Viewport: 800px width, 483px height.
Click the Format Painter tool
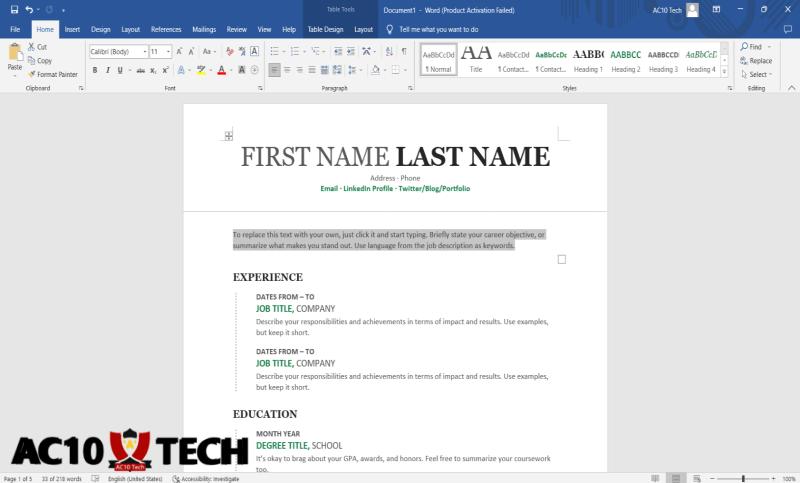pyautogui.click(x=52, y=74)
